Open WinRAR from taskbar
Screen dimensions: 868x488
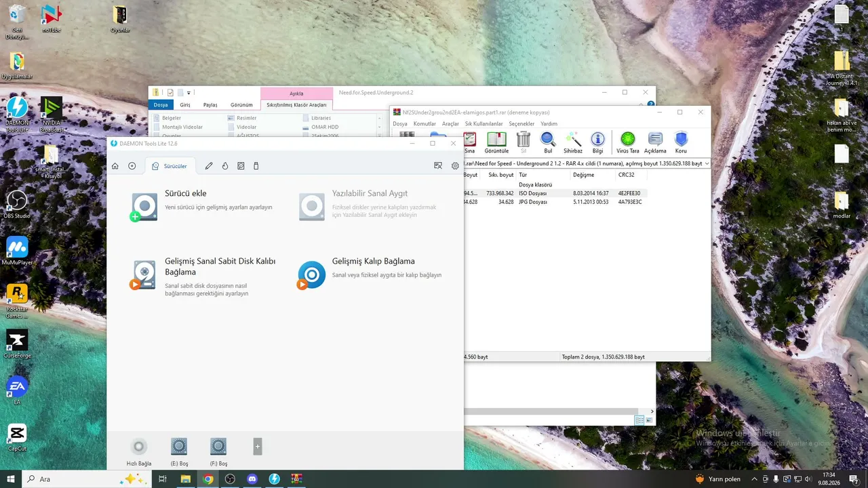click(x=296, y=479)
